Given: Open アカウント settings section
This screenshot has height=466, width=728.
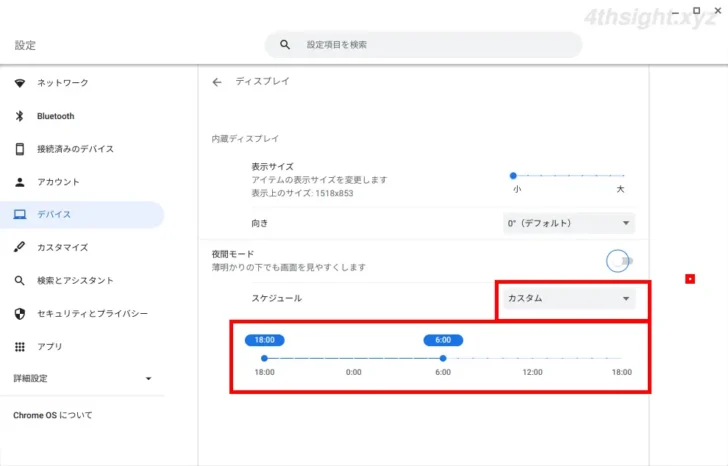Looking at the screenshot, I should click(x=82, y=182).
